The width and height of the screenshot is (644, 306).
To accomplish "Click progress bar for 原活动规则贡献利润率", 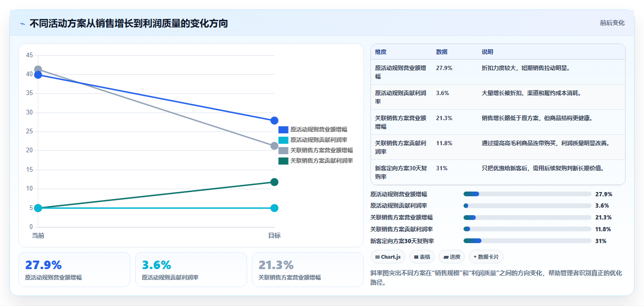I will pyautogui.click(x=527, y=206).
